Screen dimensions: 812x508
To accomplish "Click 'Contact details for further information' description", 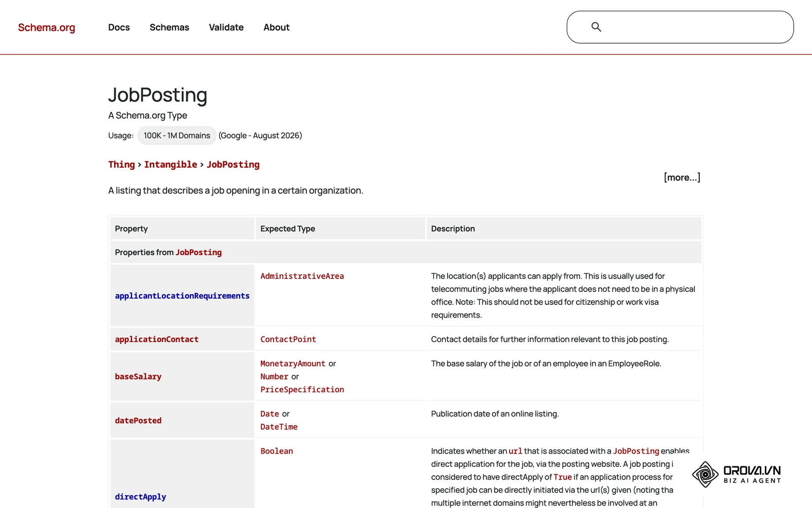I will click(x=550, y=339).
